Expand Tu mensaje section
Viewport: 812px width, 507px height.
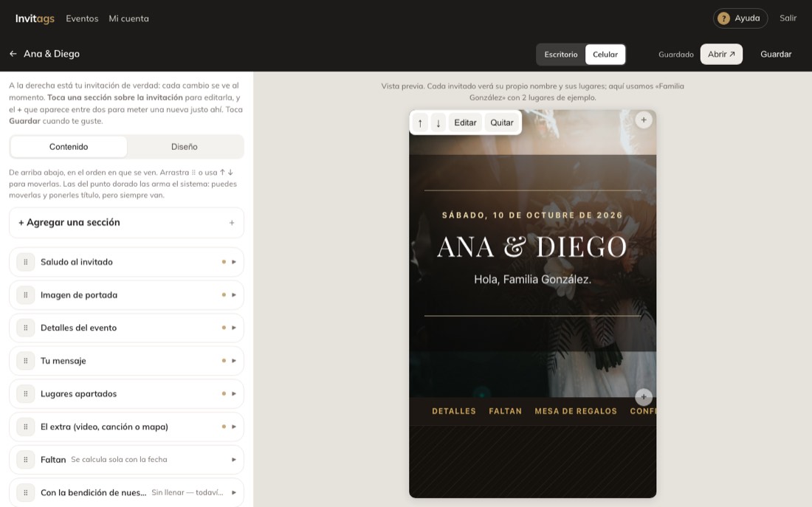[x=233, y=361]
